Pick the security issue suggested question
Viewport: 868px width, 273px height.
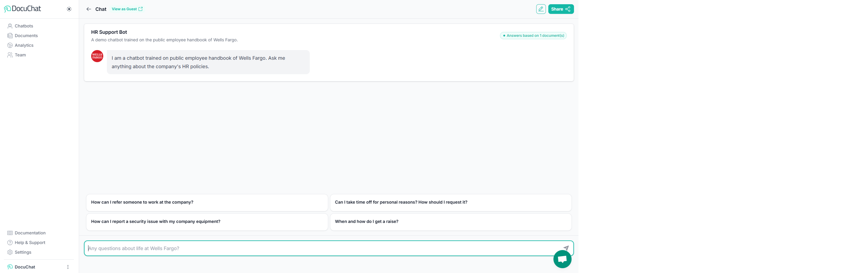[207, 221]
